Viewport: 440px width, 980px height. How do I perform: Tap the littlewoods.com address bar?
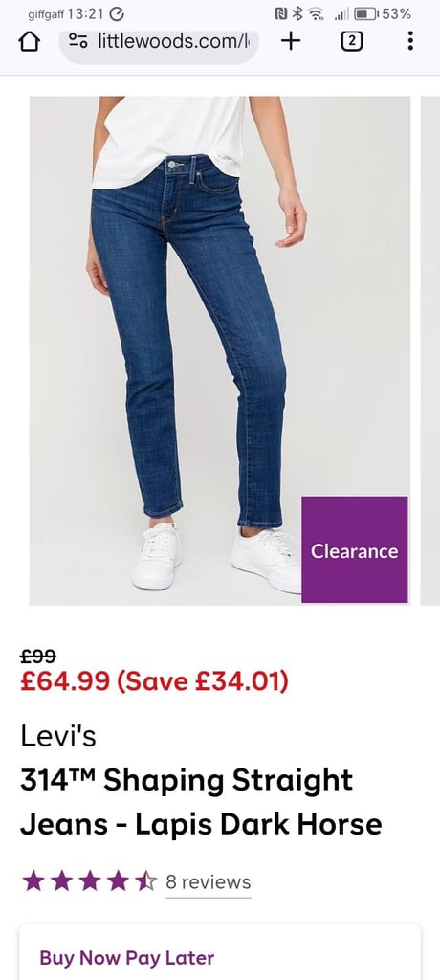(159, 42)
